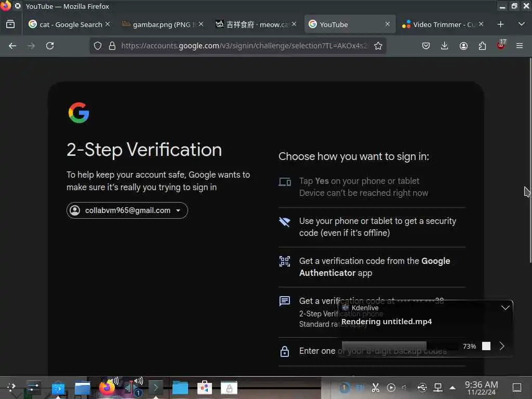List all tabs with the chevron
The image size is (532, 399).
click(x=522, y=24)
